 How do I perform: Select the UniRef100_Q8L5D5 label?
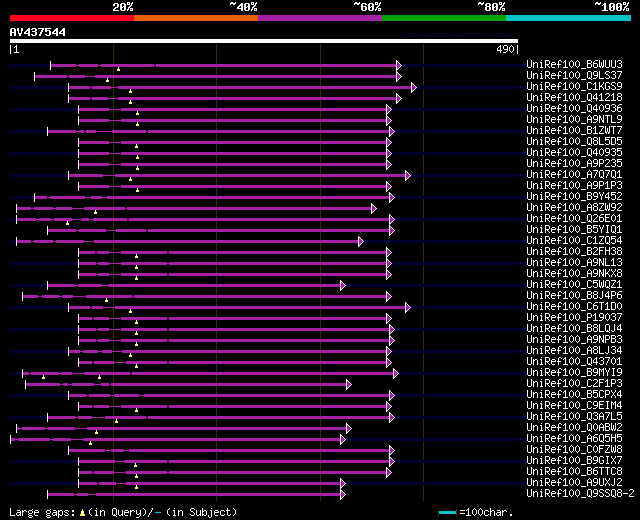[574, 142]
